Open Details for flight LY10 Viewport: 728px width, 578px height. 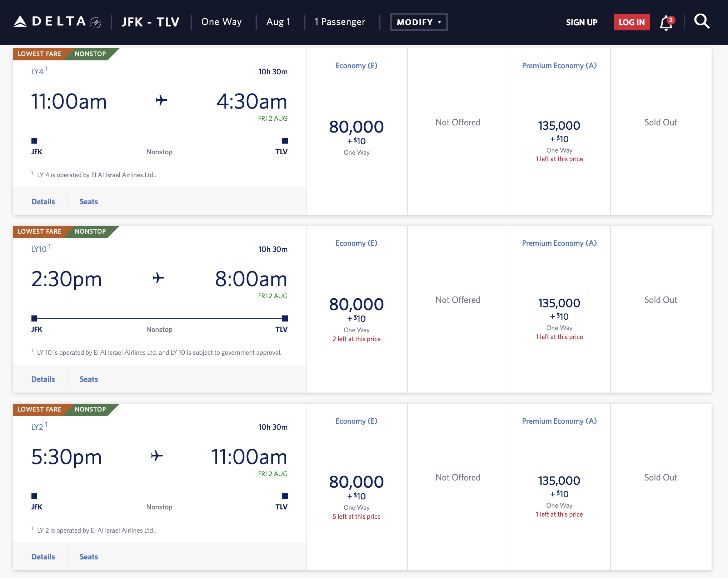point(43,379)
